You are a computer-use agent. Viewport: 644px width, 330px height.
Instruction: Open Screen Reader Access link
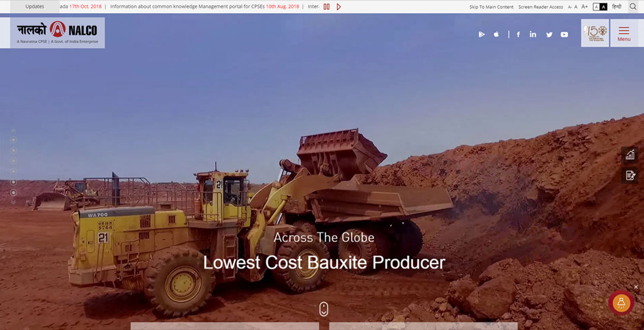[x=540, y=7]
